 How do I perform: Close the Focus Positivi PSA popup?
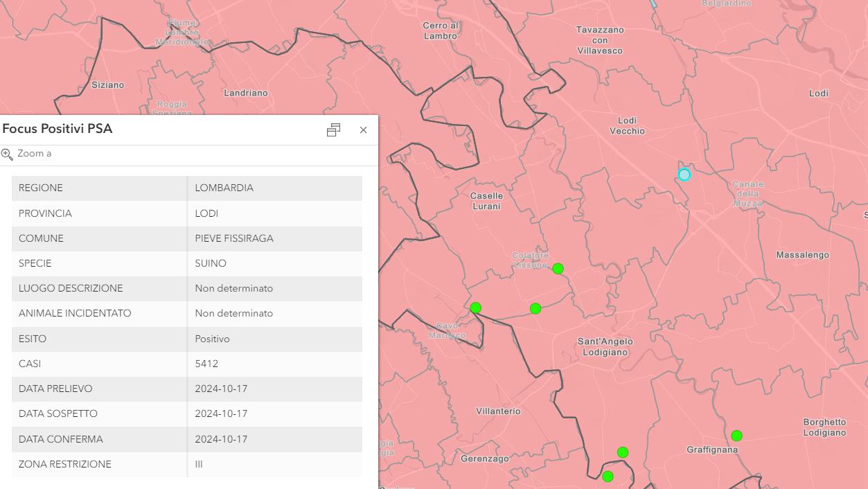363,130
